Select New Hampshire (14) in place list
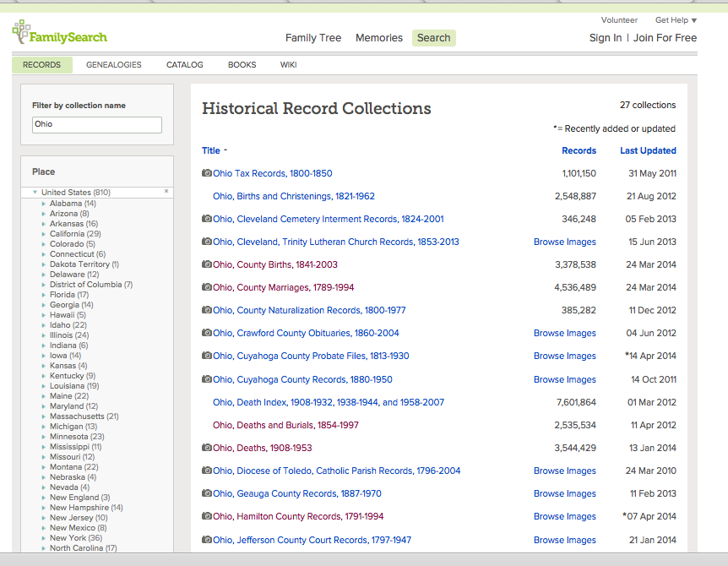The image size is (728, 566). (86, 508)
